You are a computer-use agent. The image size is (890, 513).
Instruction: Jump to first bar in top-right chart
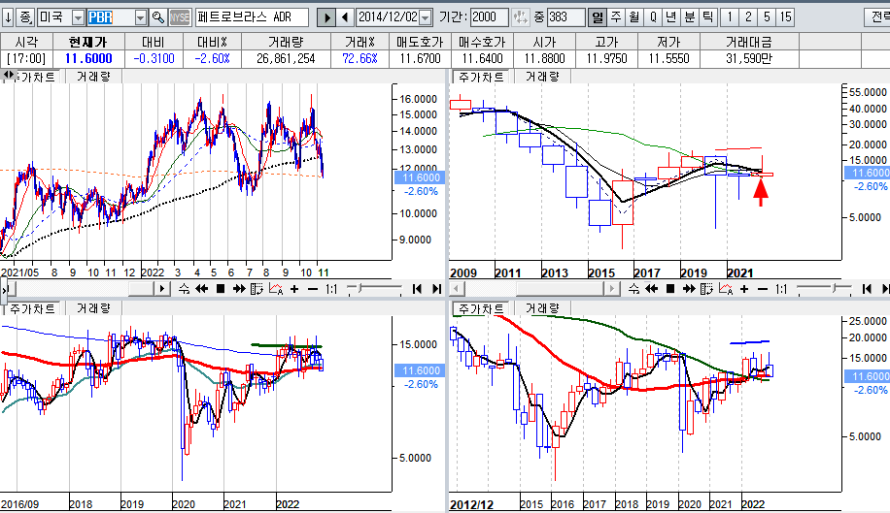[866, 288]
